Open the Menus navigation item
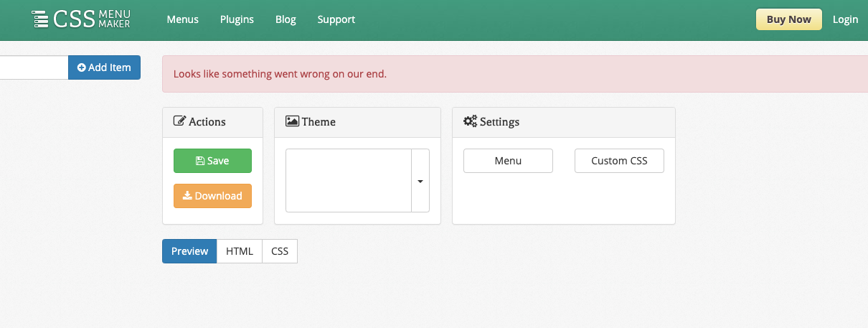Viewport: 868px width, 328px height. [182, 19]
